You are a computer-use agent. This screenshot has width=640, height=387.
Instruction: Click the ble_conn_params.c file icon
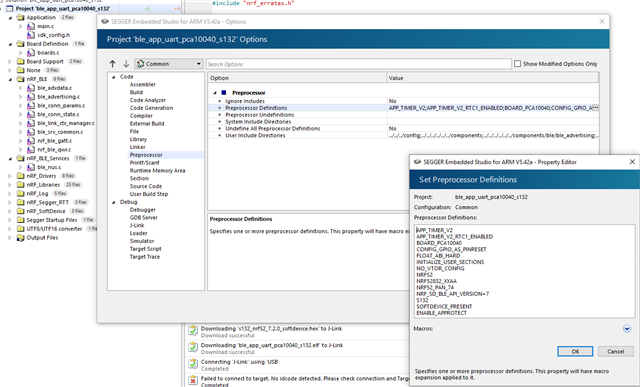31,105
